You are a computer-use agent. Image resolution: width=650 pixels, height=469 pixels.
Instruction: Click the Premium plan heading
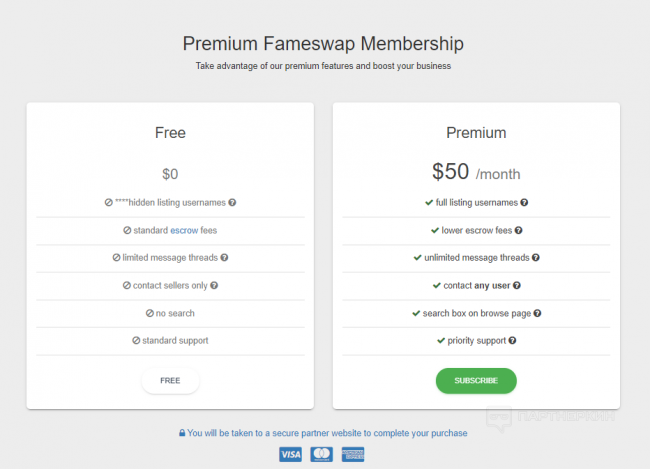coord(476,132)
